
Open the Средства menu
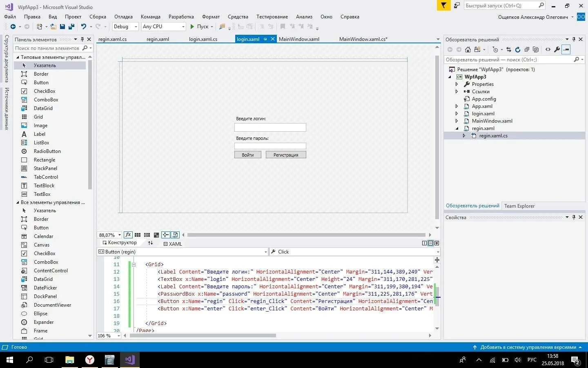click(238, 17)
